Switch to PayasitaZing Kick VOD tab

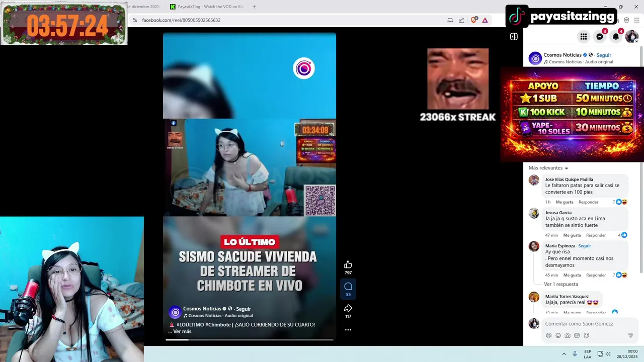pyautogui.click(x=206, y=7)
